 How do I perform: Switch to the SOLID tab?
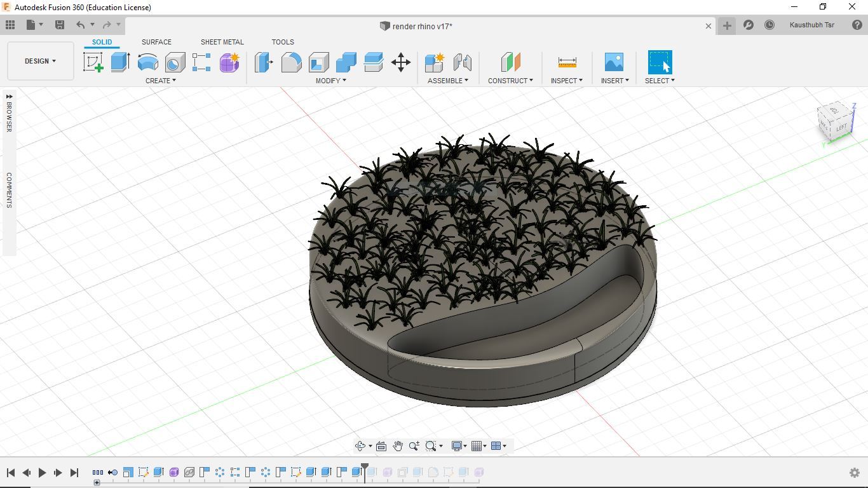[x=102, y=42]
